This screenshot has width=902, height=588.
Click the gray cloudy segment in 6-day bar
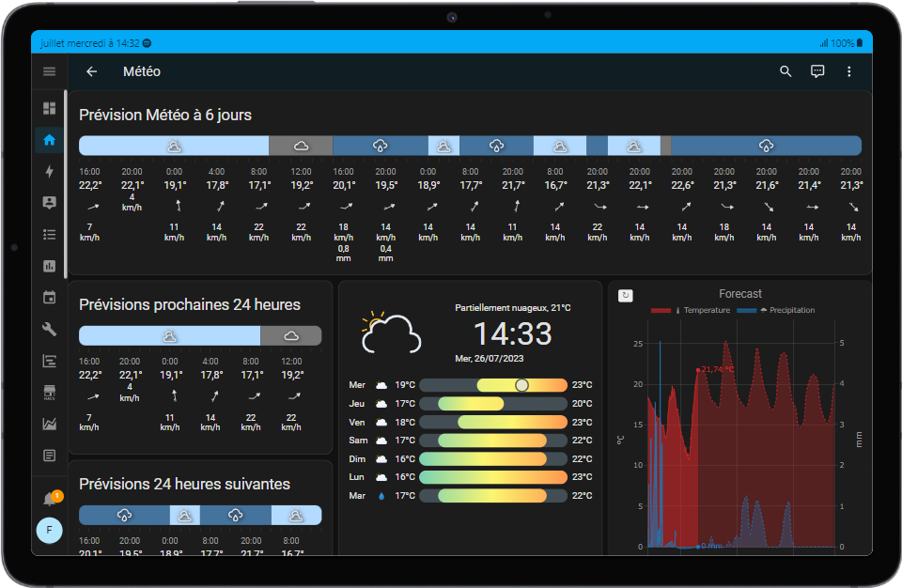(x=301, y=146)
